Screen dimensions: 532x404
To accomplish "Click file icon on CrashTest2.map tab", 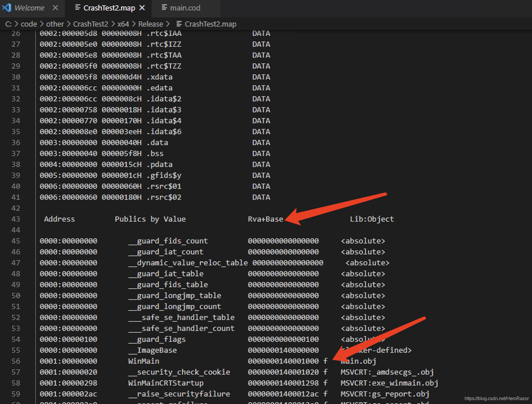I will click(77, 7).
